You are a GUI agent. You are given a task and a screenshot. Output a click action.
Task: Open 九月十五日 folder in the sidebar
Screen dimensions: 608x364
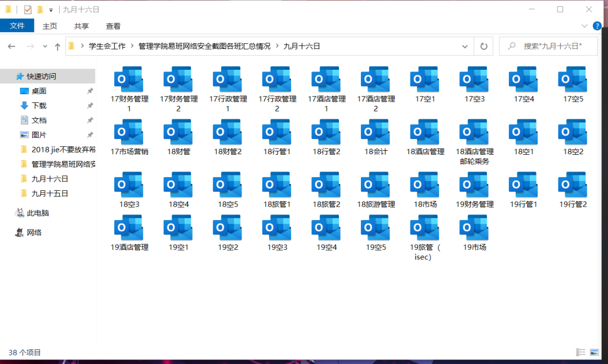point(50,194)
